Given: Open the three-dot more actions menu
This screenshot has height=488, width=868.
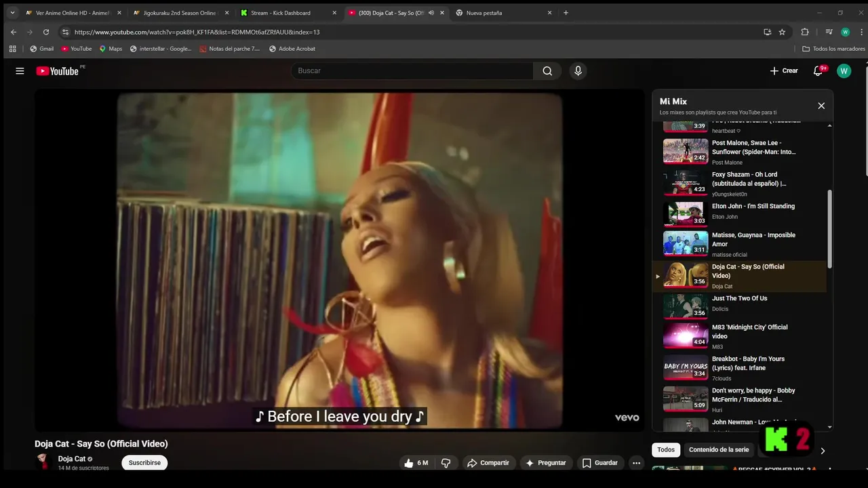Looking at the screenshot, I should [x=636, y=463].
